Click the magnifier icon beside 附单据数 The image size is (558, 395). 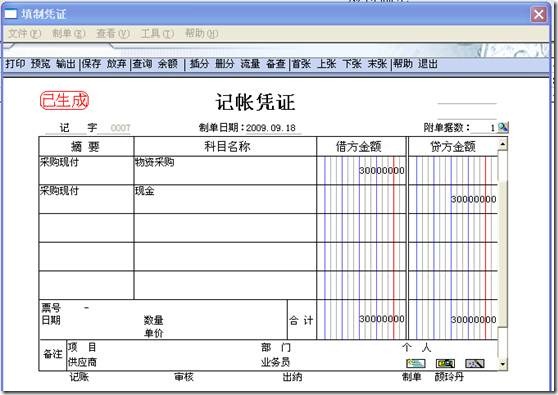pos(502,127)
